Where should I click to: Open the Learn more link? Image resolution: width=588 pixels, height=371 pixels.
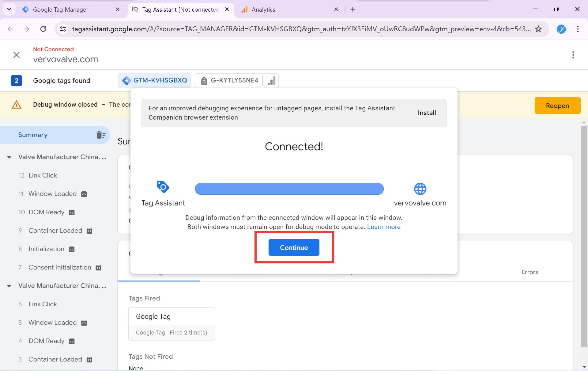pyautogui.click(x=384, y=227)
